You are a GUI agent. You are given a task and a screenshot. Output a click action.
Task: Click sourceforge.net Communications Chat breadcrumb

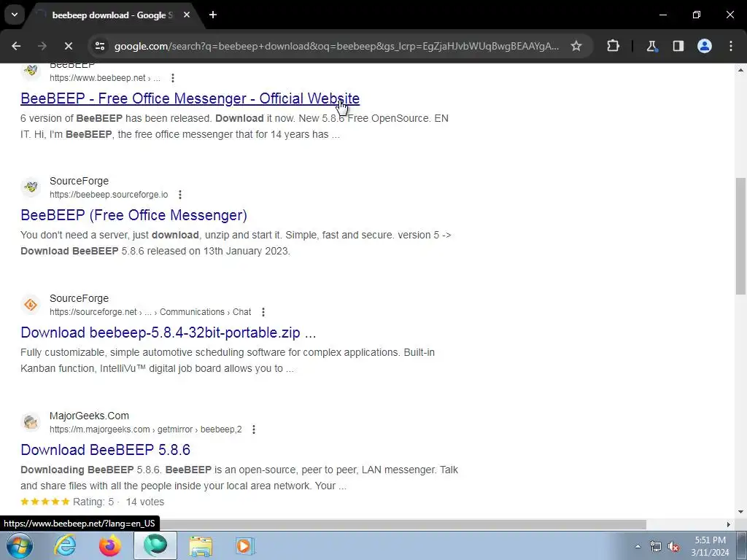pos(150,312)
